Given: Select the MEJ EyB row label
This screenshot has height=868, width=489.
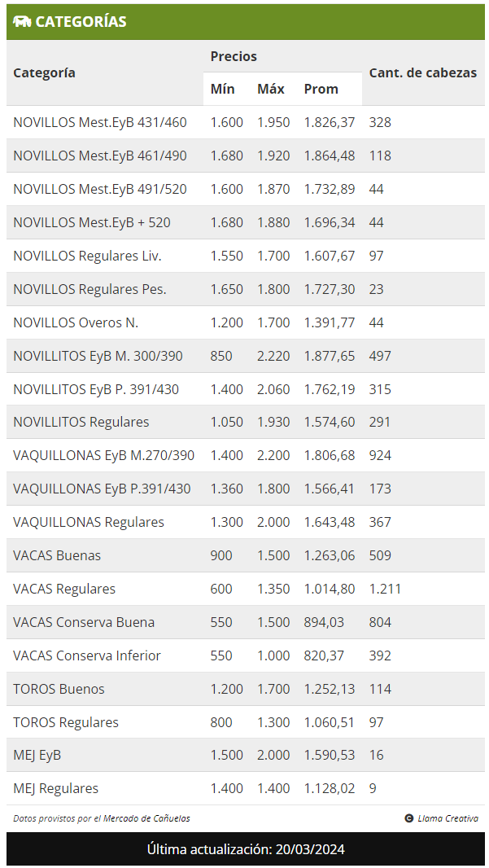Looking at the screenshot, I should [x=37, y=755].
